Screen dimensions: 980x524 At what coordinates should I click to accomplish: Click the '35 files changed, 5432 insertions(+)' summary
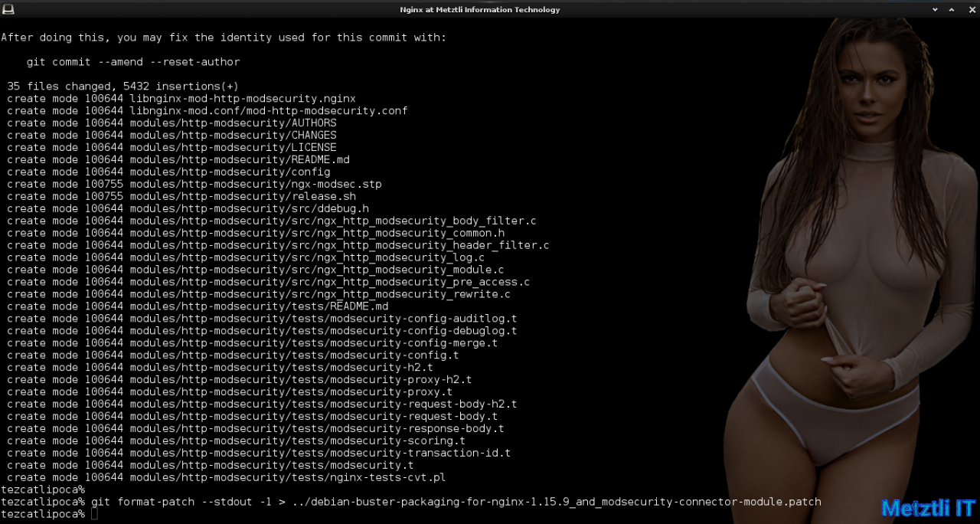pyautogui.click(x=123, y=87)
